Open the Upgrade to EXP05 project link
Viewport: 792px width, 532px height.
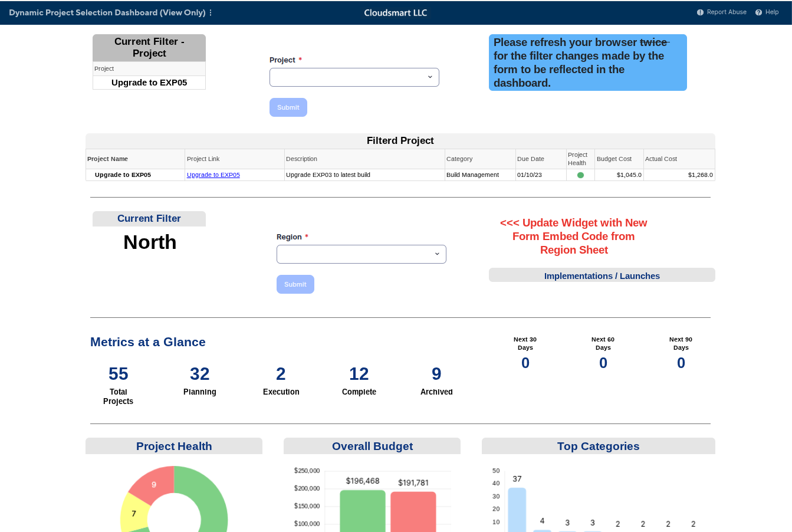213,175
